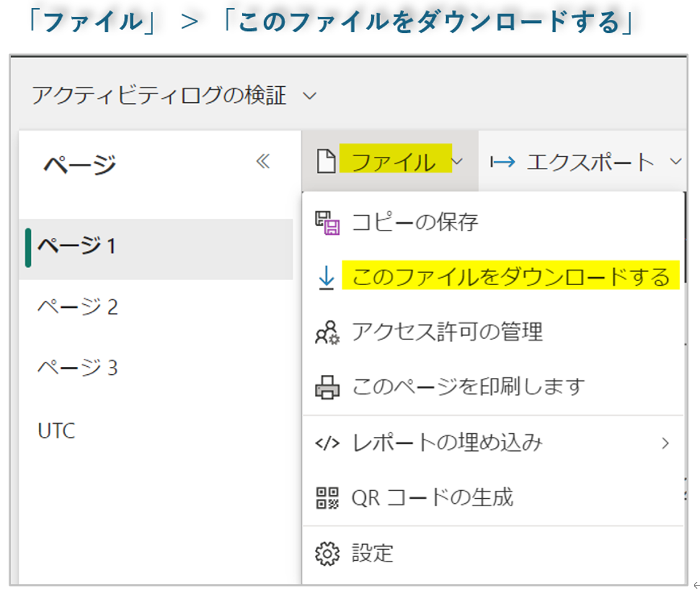This screenshot has width=700, height=593.
Task: Select ページ 1 in the pages list
Action: point(156,248)
